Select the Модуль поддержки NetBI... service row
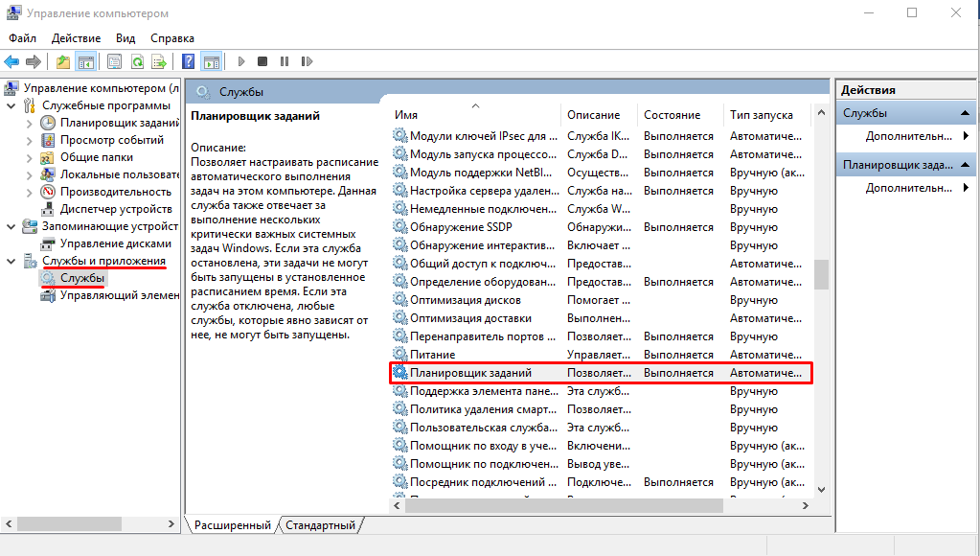980x556 pixels. [602, 173]
